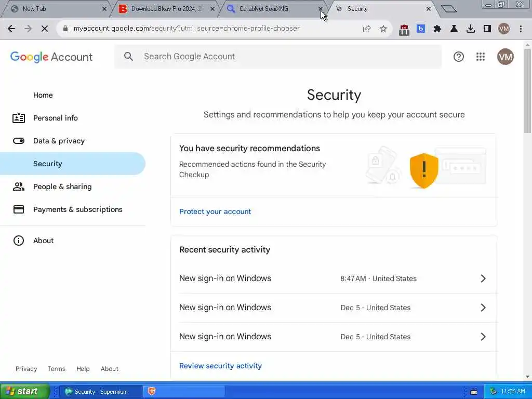Close the CollabNet SearXNG tab

[320, 9]
